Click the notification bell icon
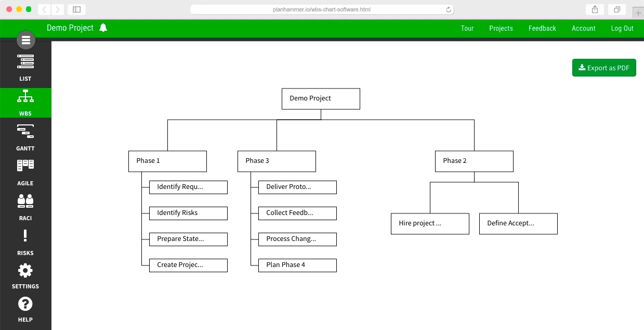Image resolution: width=644 pixels, height=330 pixels. tap(103, 28)
